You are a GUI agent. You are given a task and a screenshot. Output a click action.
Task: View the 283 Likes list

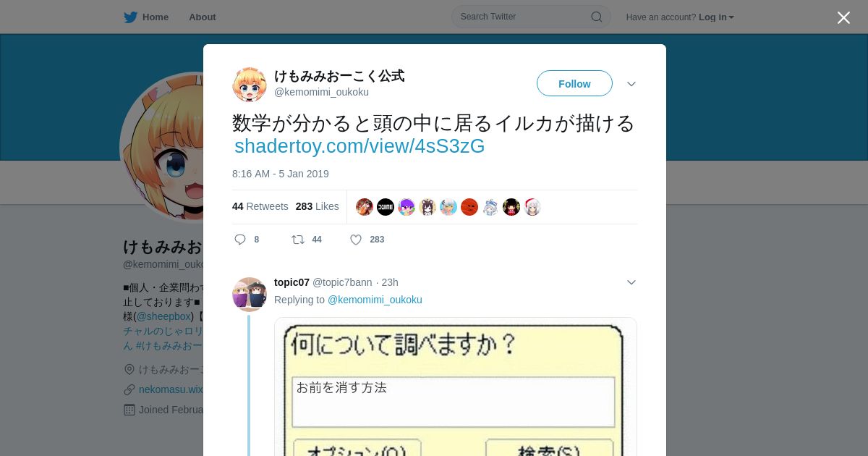[317, 206]
